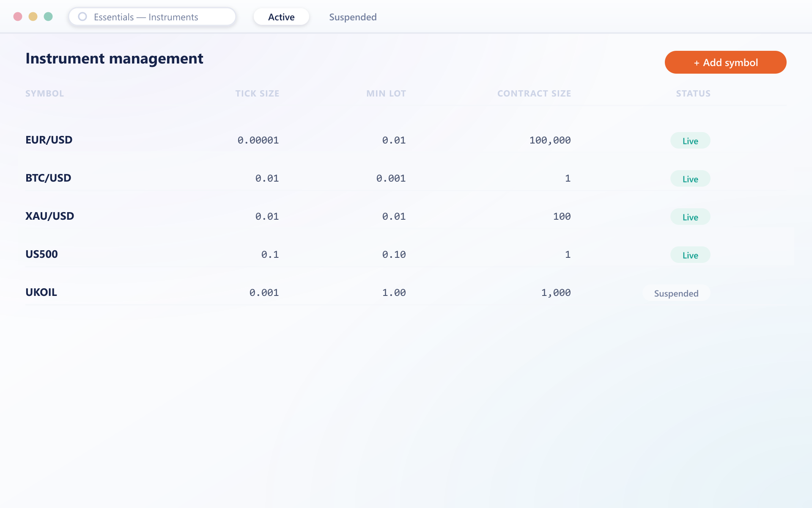Click the red close window dot
Screen dimensions: 812x508
point(18,17)
